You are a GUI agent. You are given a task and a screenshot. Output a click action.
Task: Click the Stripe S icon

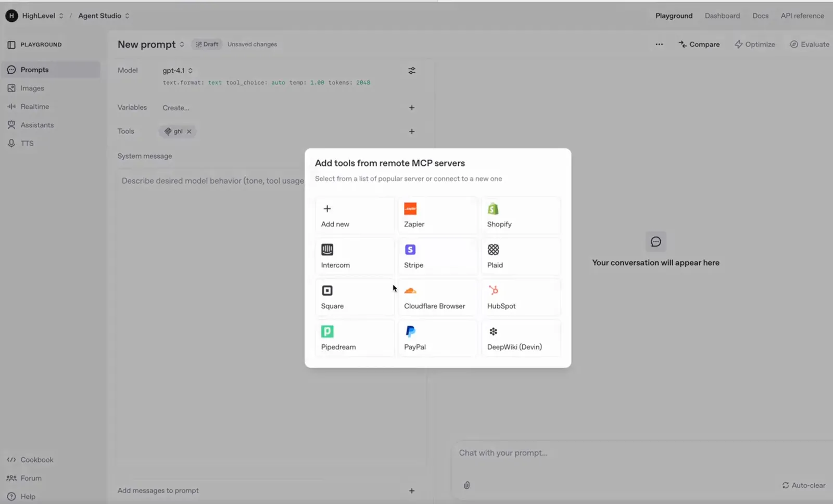[x=410, y=250]
